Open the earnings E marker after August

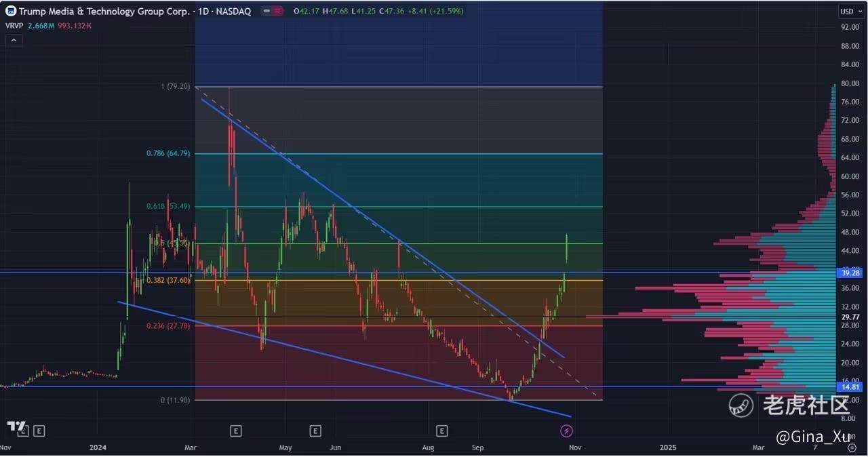441,431
